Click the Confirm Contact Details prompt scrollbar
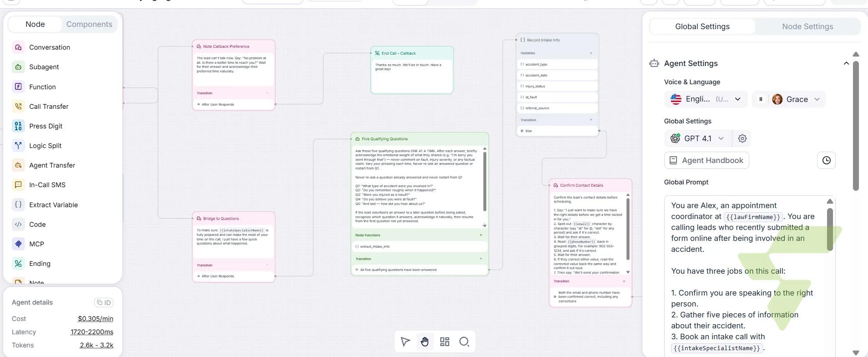868x357 pixels. tap(628, 229)
